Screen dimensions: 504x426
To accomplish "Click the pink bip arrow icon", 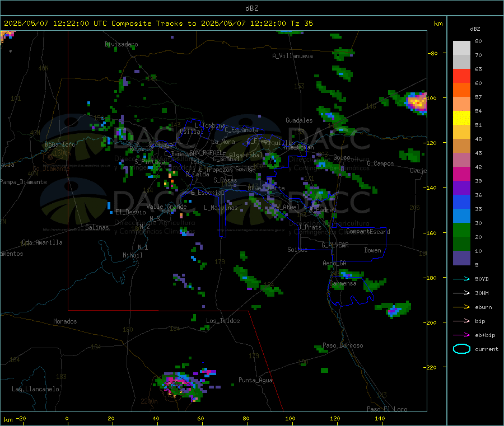I will (x=461, y=321).
